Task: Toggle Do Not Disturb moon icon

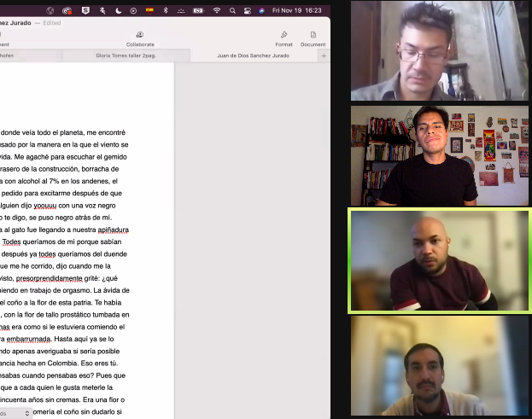Action: (x=118, y=10)
